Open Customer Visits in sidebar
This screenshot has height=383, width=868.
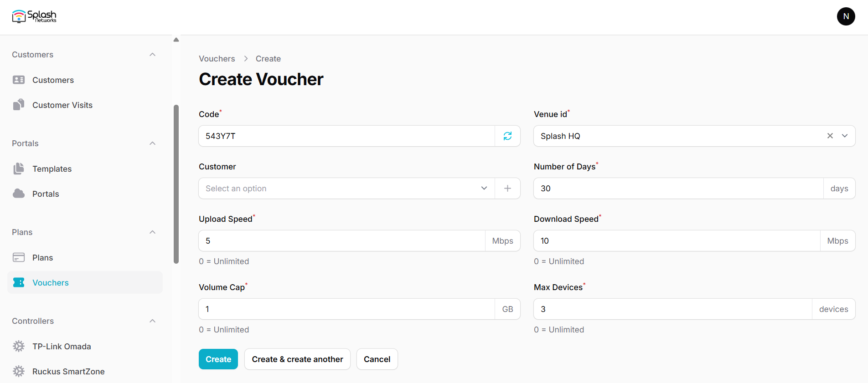(85, 105)
